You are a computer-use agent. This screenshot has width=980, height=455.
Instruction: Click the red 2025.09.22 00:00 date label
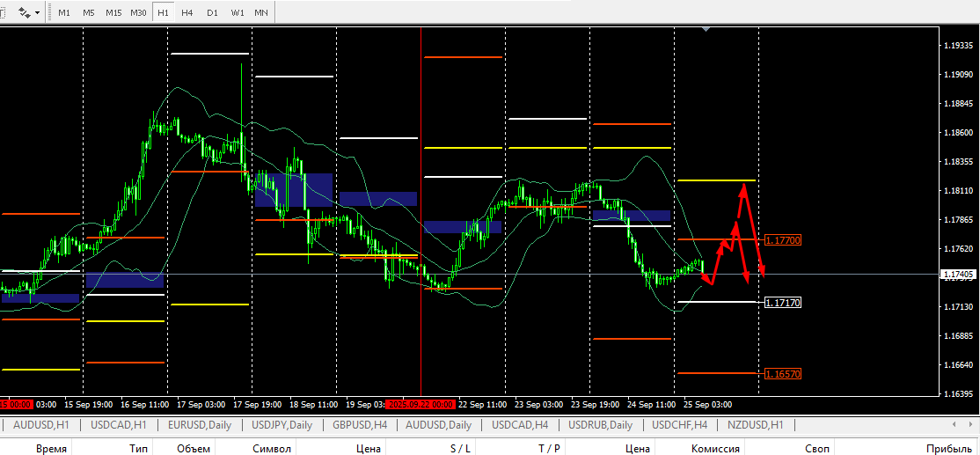pos(420,404)
